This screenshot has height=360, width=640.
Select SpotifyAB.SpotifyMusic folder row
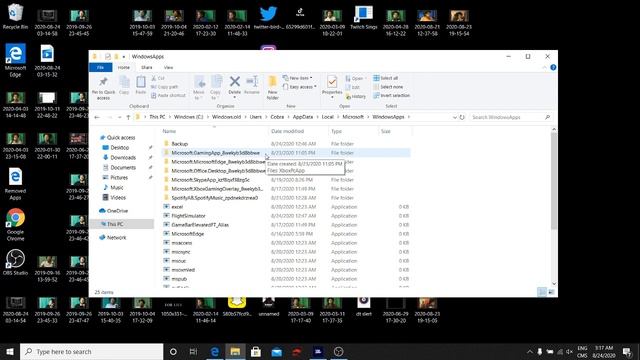tap(286, 198)
